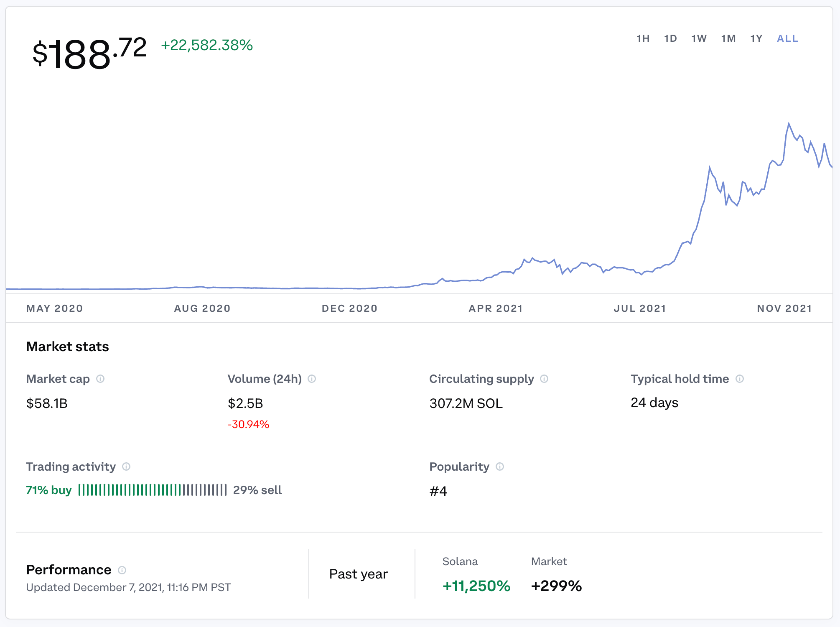Image resolution: width=840 pixels, height=627 pixels.
Task: Switch chart to 1M range
Action: (728, 38)
